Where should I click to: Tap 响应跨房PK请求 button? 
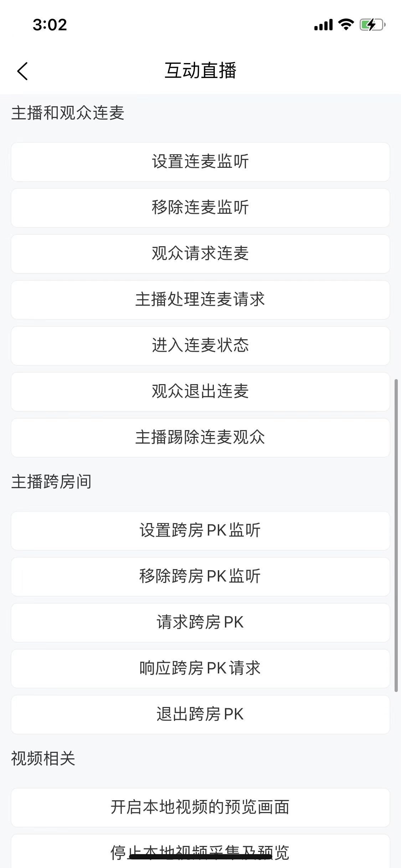click(x=200, y=668)
